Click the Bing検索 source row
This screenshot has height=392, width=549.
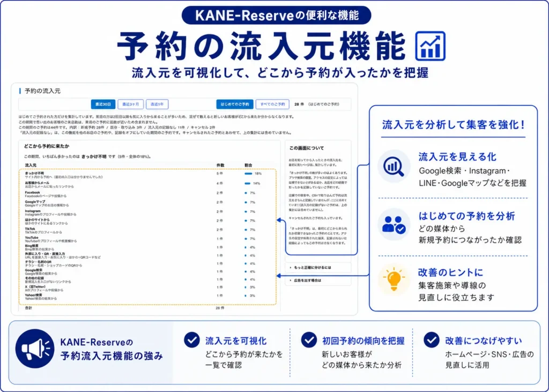(x=147, y=247)
